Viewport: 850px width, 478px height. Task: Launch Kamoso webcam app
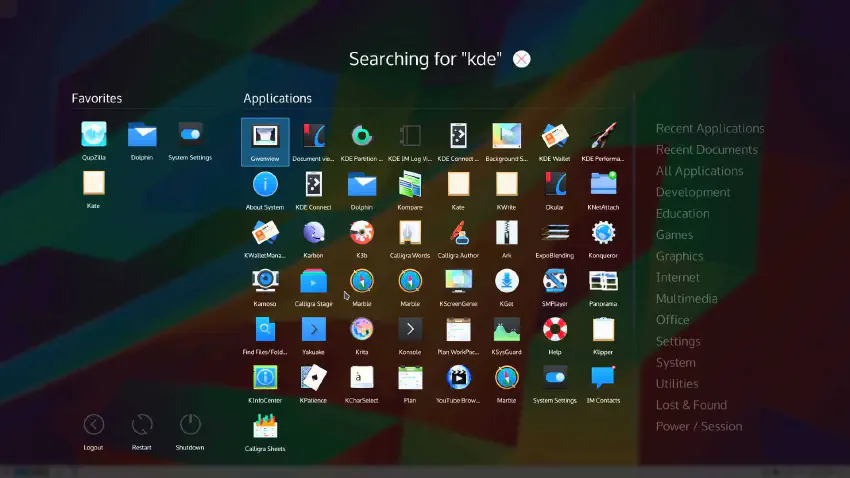tap(265, 287)
